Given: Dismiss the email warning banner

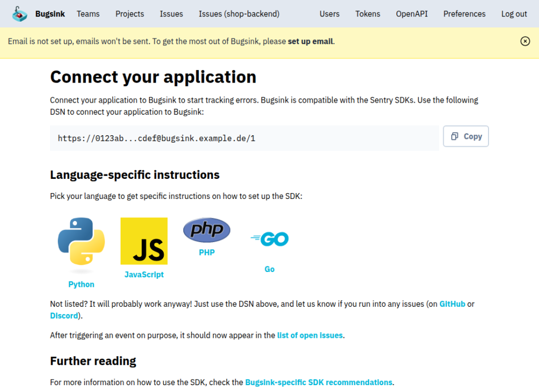Looking at the screenshot, I should click(x=525, y=41).
